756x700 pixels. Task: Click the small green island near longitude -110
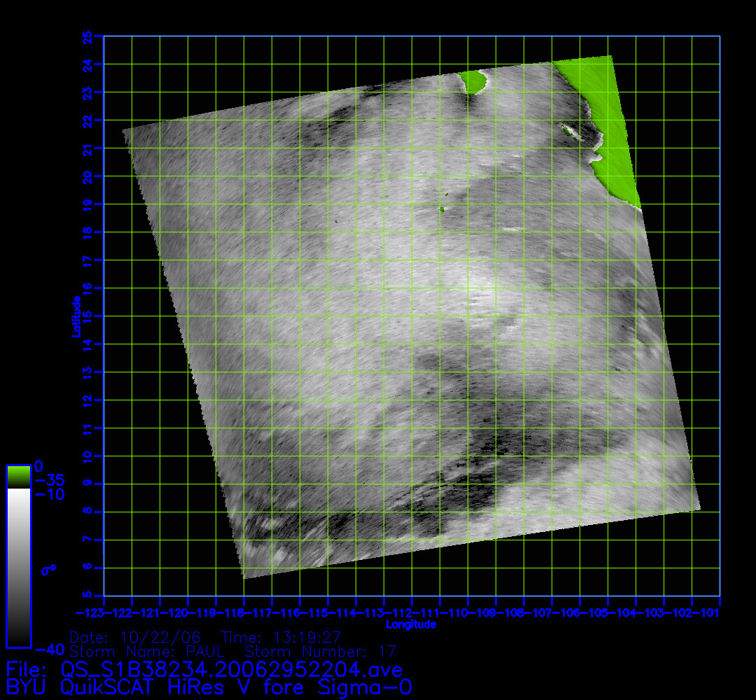pos(442,209)
